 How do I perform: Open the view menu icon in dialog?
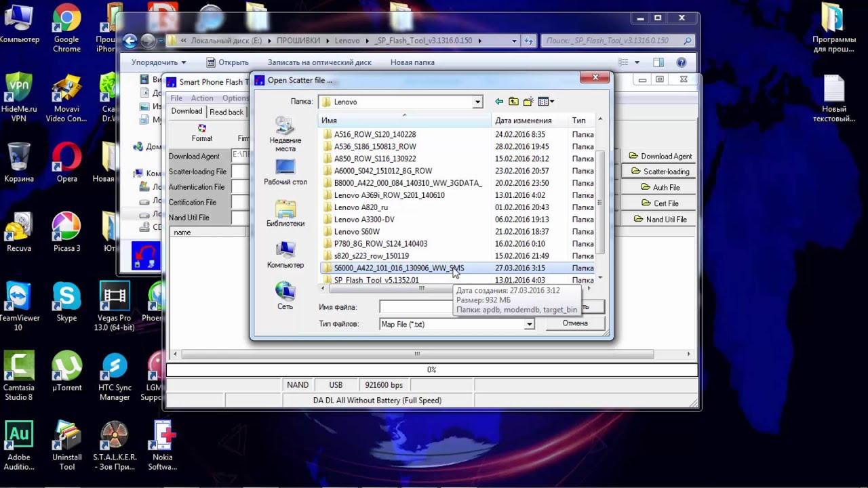(x=546, y=102)
